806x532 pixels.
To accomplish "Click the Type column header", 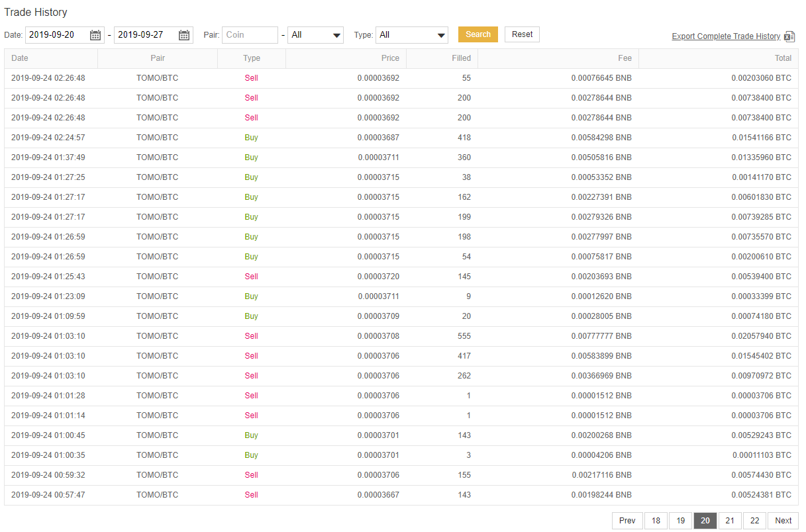I will coord(252,58).
